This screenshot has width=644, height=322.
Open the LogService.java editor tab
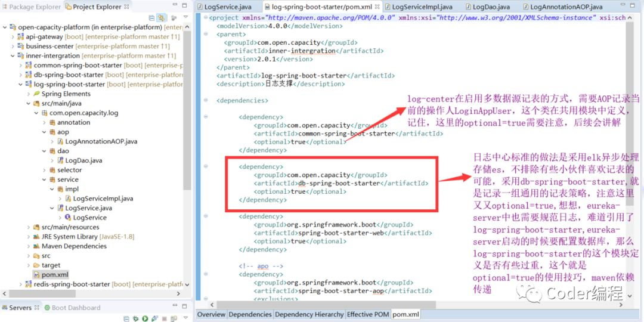(224, 7)
